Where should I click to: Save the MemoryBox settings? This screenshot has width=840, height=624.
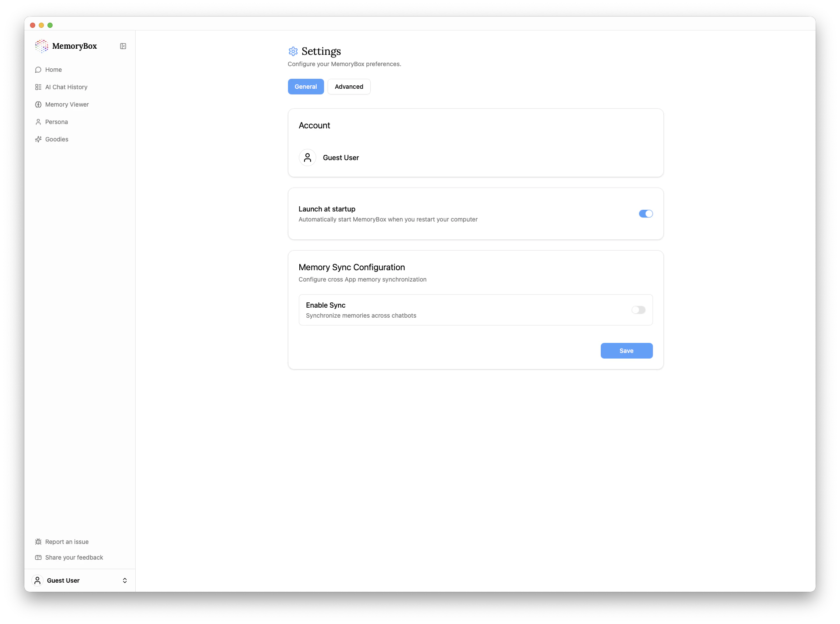coord(626,351)
